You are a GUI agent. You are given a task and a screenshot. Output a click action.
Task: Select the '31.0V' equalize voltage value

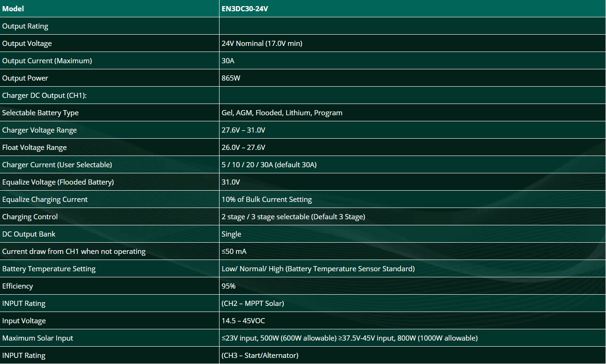click(231, 182)
